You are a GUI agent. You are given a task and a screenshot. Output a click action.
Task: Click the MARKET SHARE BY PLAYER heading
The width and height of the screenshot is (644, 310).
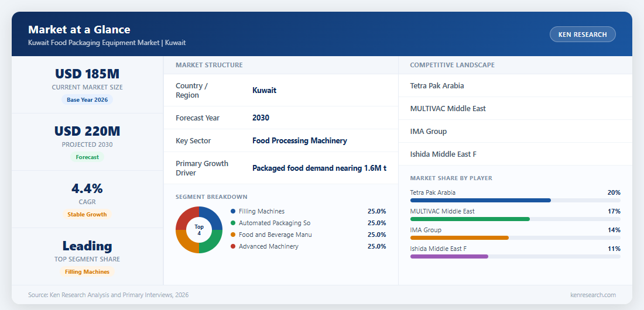451,178
